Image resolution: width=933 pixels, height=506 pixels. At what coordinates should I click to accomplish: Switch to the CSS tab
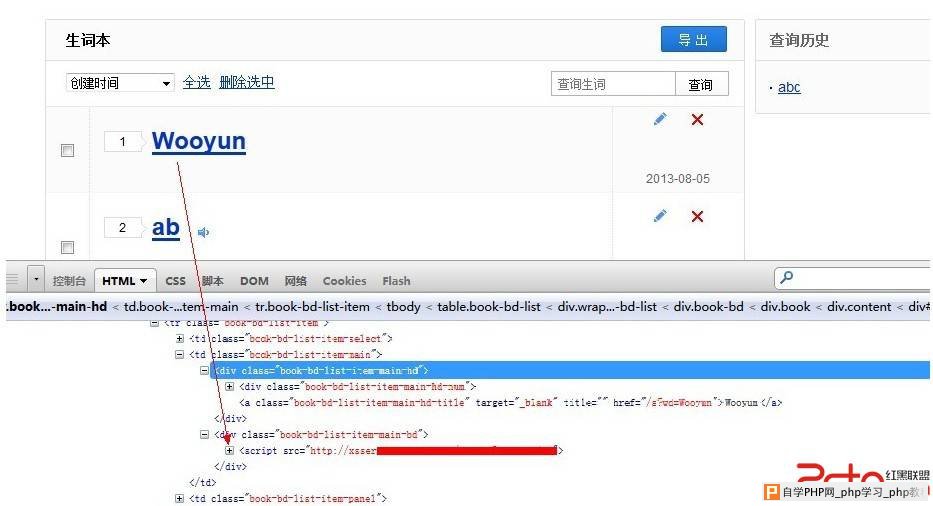click(176, 281)
